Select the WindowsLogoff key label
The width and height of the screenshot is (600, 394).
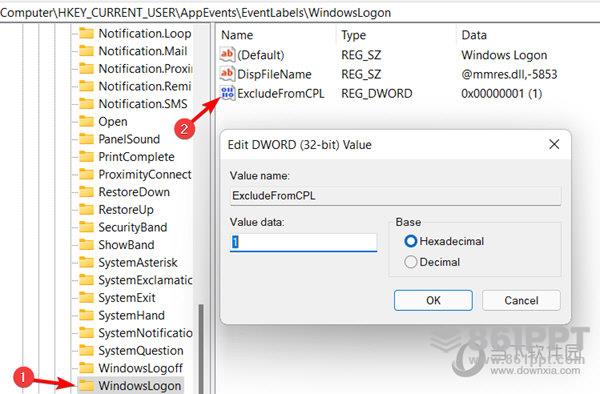140,368
